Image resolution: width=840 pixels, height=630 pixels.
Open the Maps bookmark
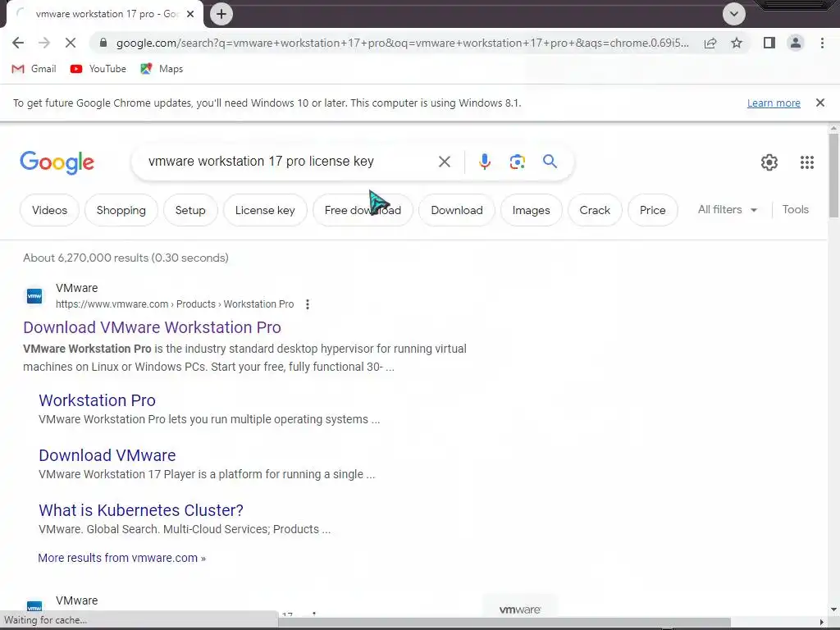[x=162, y=69]
